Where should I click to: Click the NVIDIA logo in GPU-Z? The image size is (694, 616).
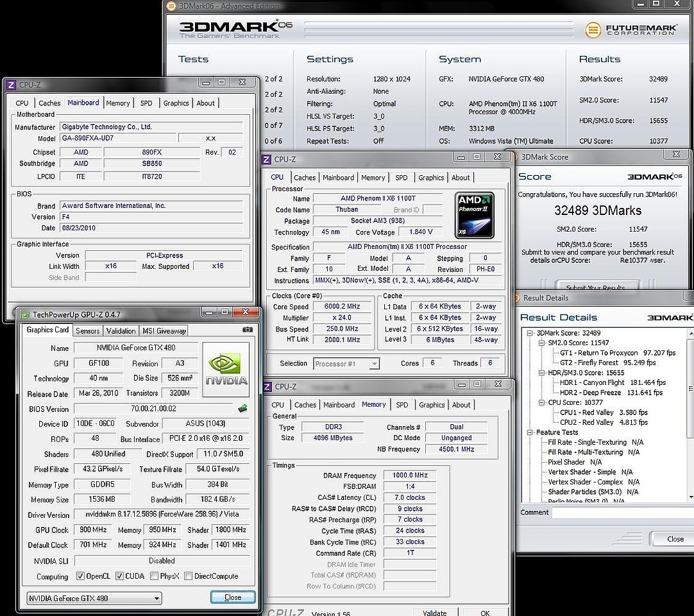[x=226, y=370]
